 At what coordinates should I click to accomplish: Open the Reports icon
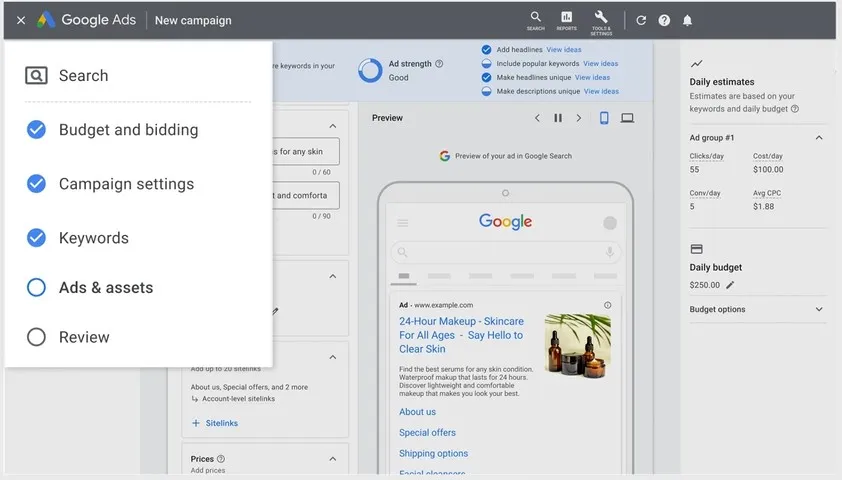point(567,20)
